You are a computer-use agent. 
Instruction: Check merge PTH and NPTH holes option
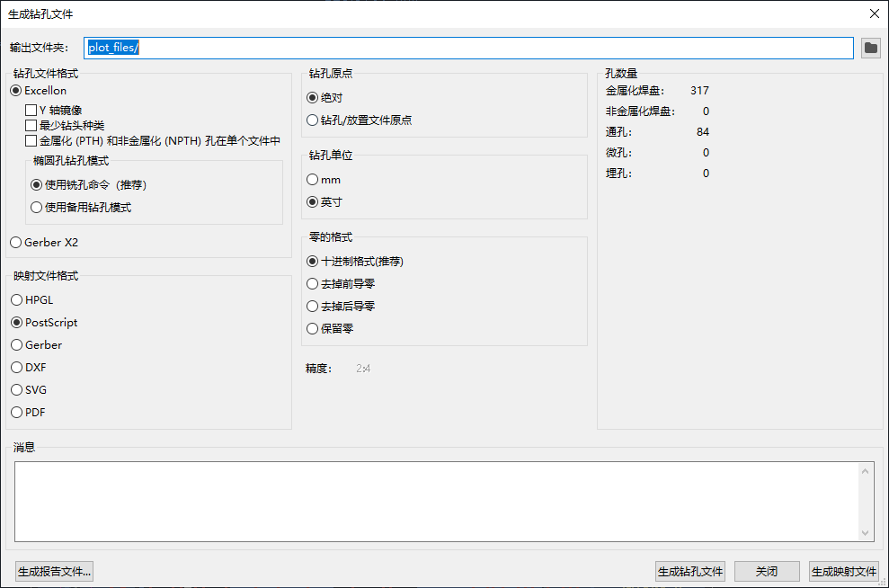click(31, 140)
